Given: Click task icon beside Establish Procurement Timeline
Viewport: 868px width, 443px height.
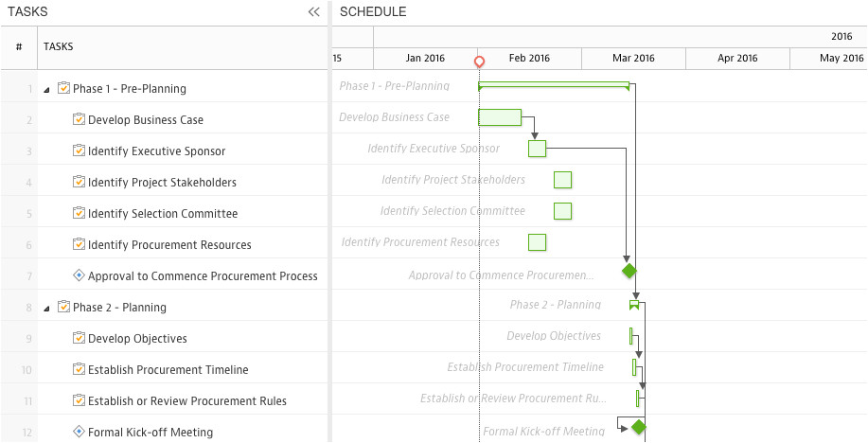Looking at the screenshot, I should click(80, 369).
